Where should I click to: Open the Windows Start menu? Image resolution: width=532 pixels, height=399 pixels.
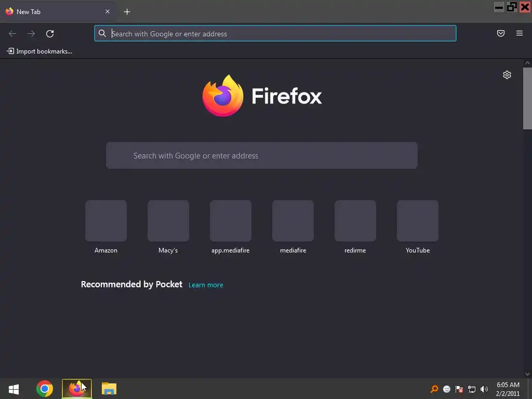14,389
